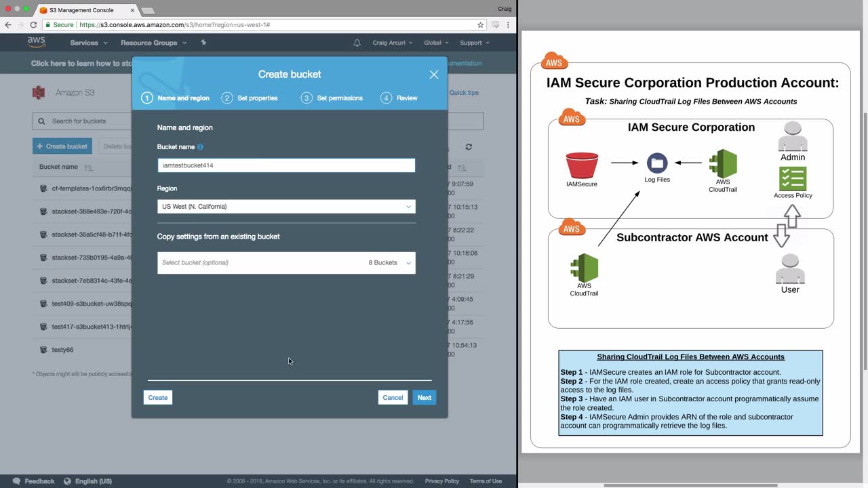868x488 pixels.
Task: Open the Terms of Use link
Action: pyautogui.click(x=486, y=481)
